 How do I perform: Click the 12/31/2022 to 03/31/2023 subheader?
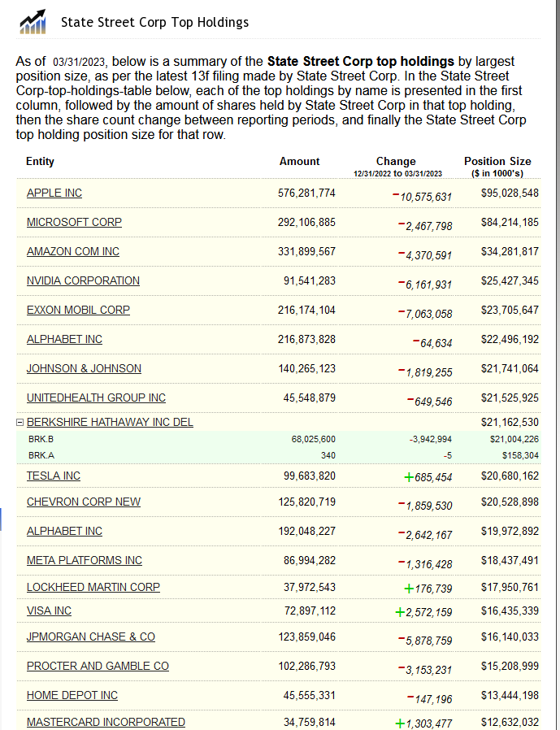coord(397,174)
